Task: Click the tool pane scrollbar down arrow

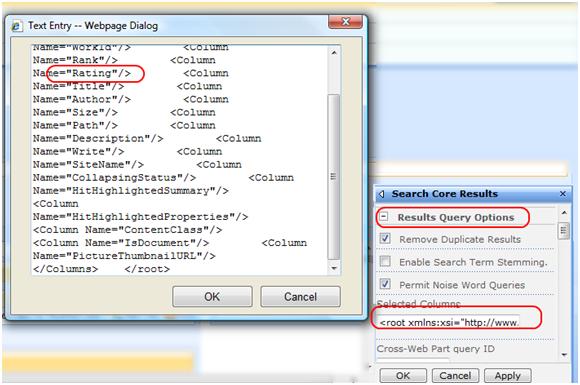Action: coord(564,355)
